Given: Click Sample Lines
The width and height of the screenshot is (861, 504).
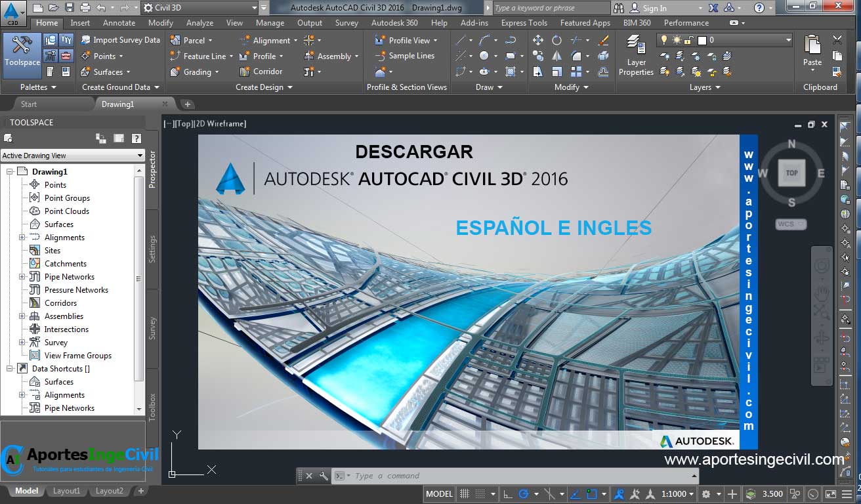Looking at the screenshot, I should 405,56.
